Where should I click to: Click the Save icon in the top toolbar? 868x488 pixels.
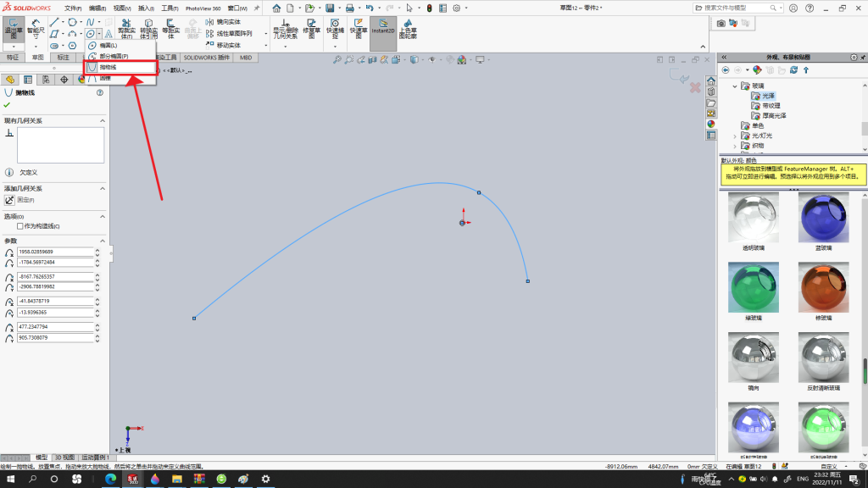coord(330,8)
